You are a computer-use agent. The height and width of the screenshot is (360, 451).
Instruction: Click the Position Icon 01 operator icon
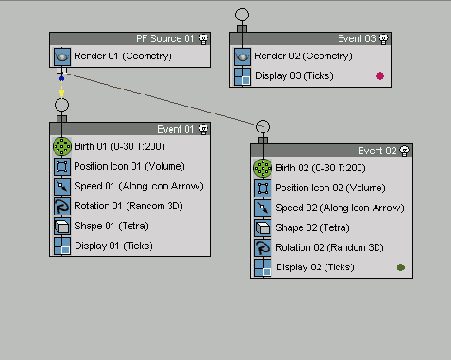[x=62, y=166]
